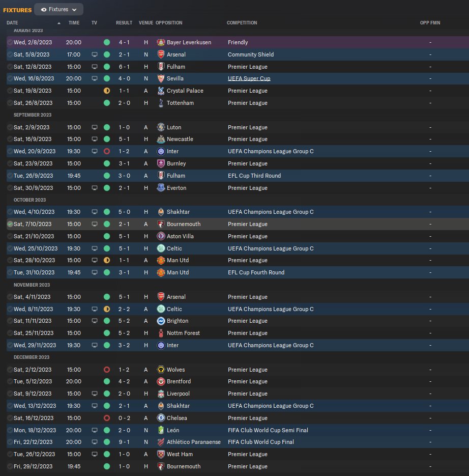Click the Liverpool club badge
Image resolution: width=469 pixels, height=476 pixels.
click(x=161, y=394)
